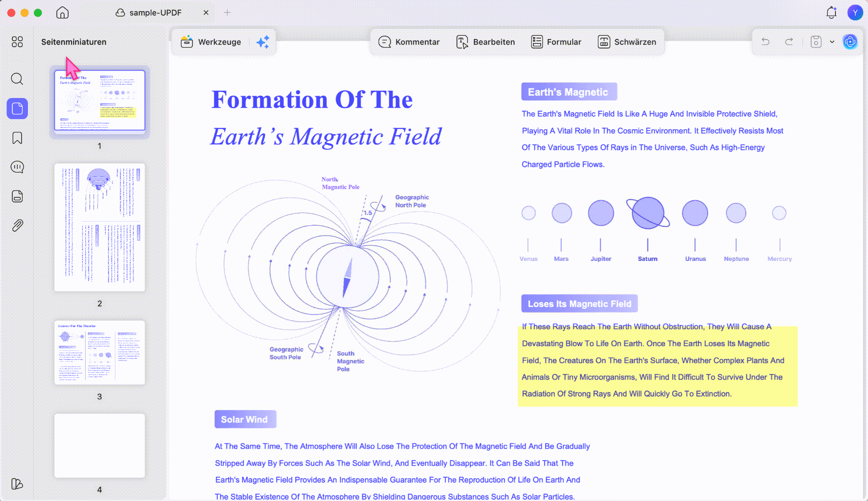Click the Mars label

561,259
